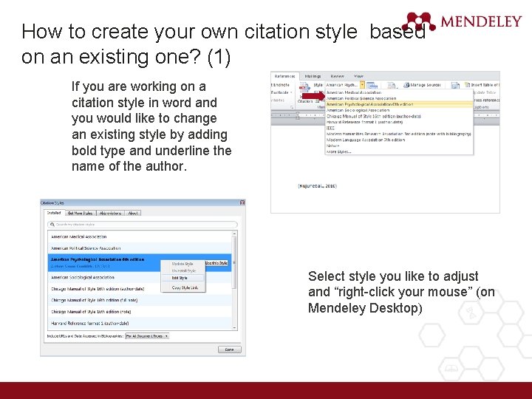Image resolution: width=532 pixels, height=399 pixels.
Task: Click the Insert Bibliography icon beside Style dropdown
Action: coord(372,85)
